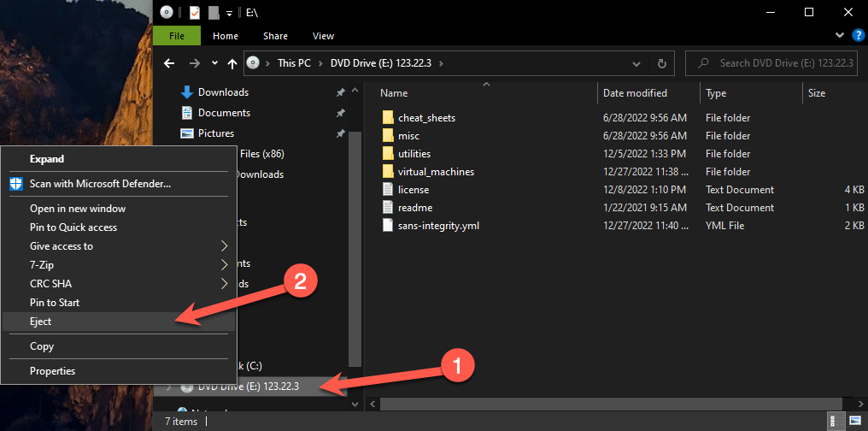
Task: Choose Eject from the context menu
Action: (x=41, y=322)
